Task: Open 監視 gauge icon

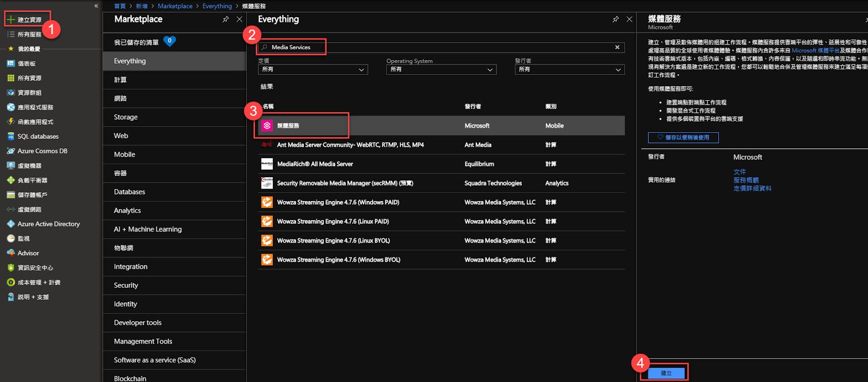Action: point(11,238)
